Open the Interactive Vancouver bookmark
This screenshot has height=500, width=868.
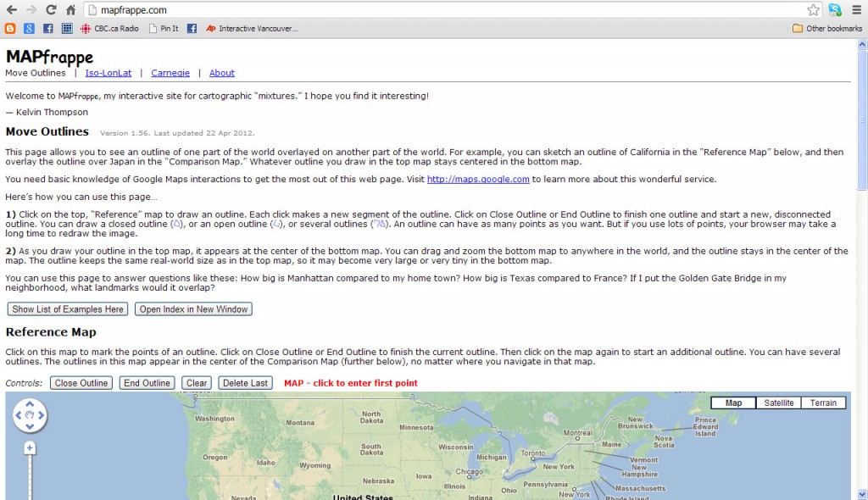252,28
